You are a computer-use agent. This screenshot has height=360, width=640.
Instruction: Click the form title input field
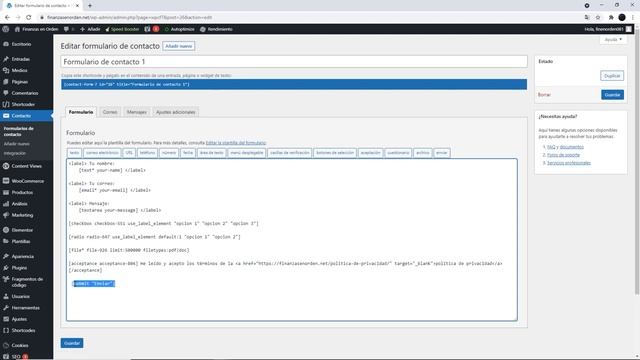tap(294, 62)
